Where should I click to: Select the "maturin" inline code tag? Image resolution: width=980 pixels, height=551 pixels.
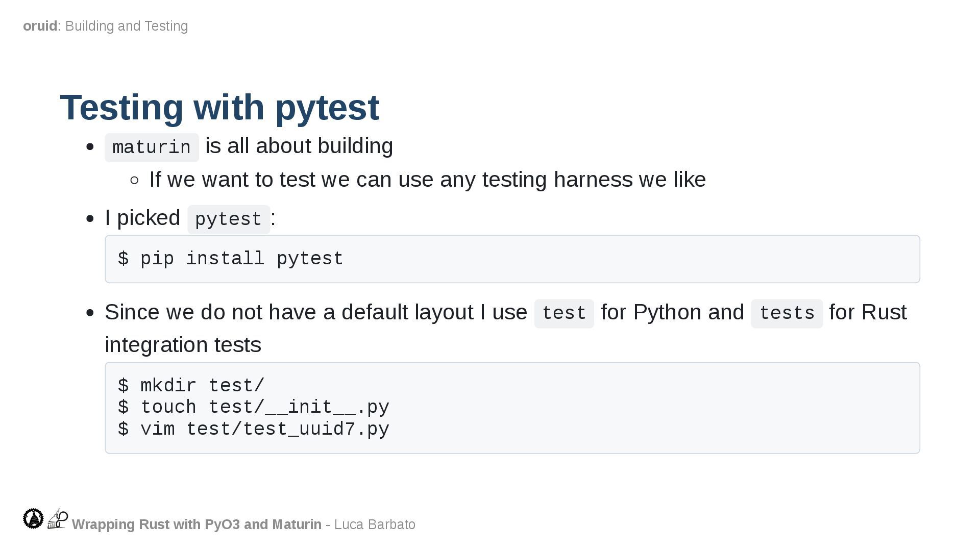coord(152,147)
